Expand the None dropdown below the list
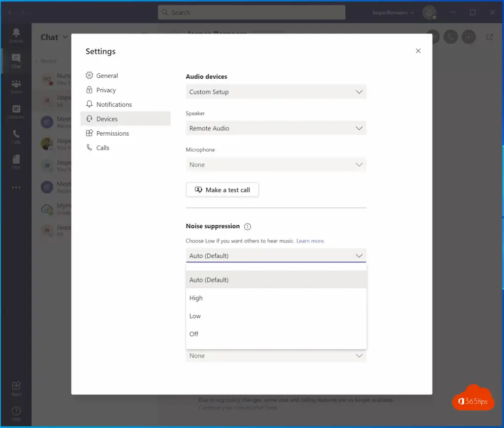504x428 pixels. tap(276, 356)
